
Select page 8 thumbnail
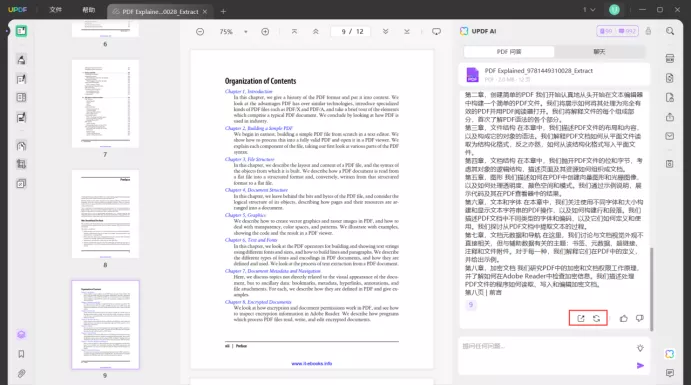coord(105,214)
